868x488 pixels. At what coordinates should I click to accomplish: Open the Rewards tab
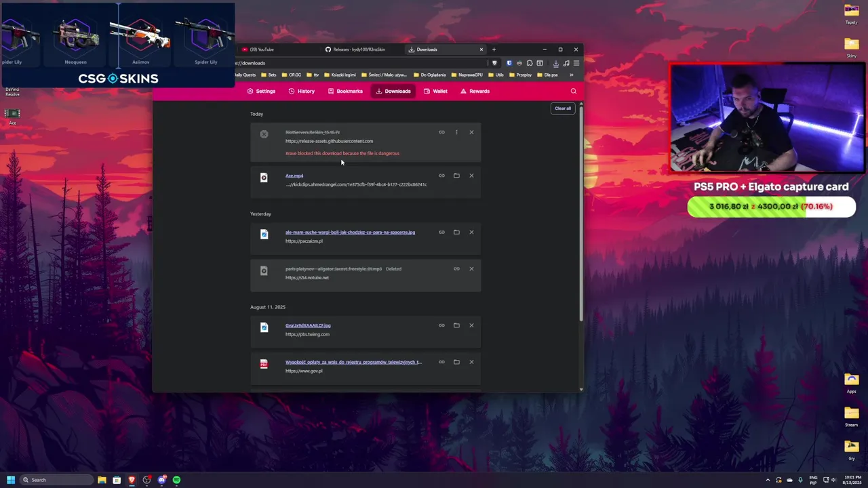point(475,91)
